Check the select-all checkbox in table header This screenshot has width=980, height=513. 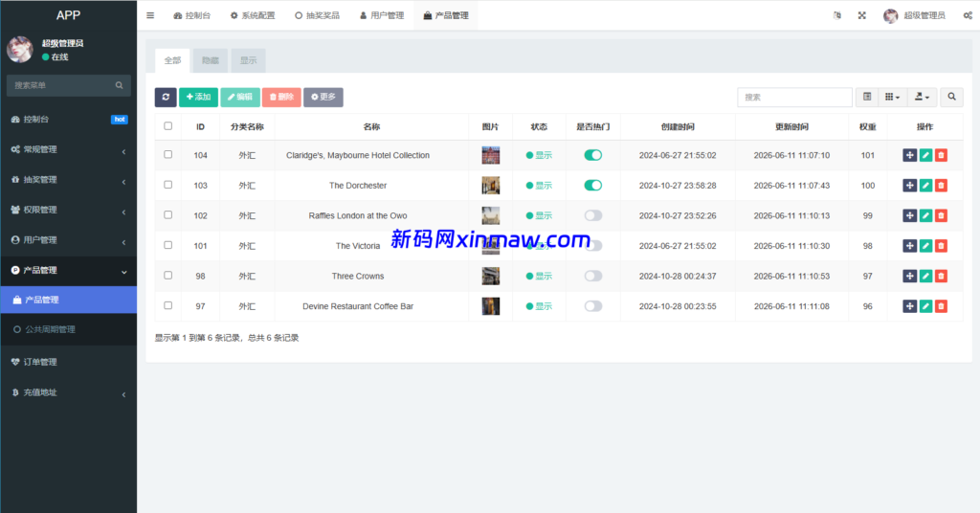[168, 126]
